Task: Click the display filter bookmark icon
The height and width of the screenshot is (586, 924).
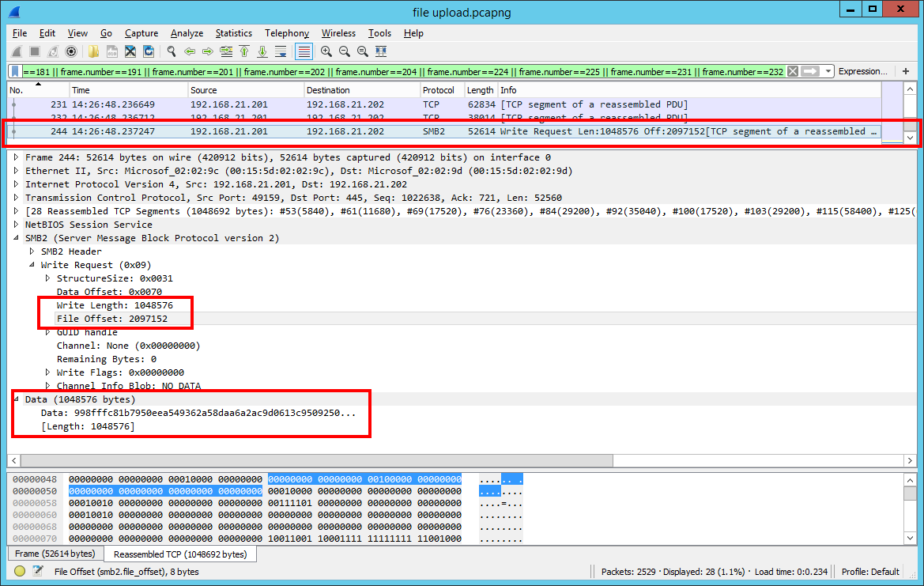Action: [x=15, y=71]
